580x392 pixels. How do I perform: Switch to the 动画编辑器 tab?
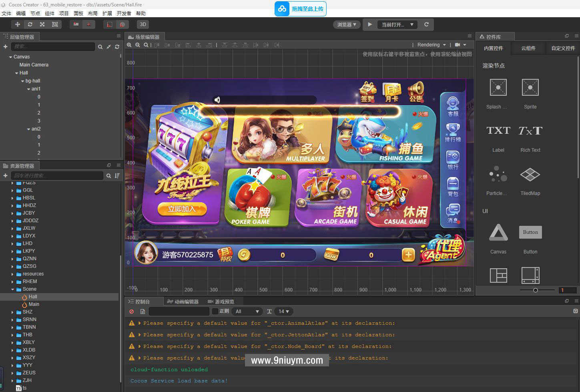183,302
